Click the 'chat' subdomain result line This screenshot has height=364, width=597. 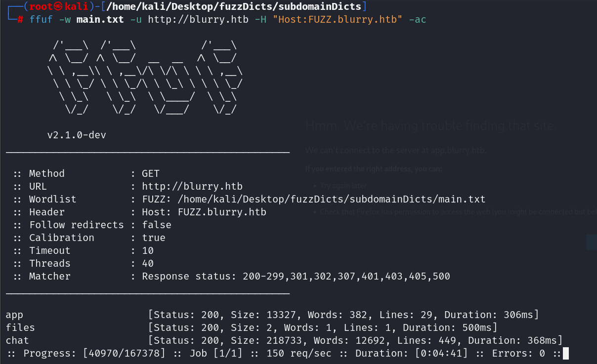click(284, 340)
